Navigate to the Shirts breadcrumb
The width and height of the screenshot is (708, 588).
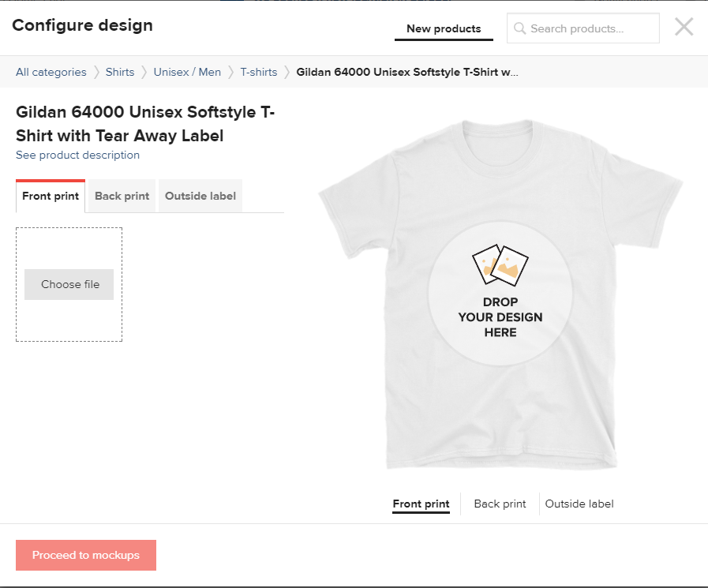(x=120, y=73)
